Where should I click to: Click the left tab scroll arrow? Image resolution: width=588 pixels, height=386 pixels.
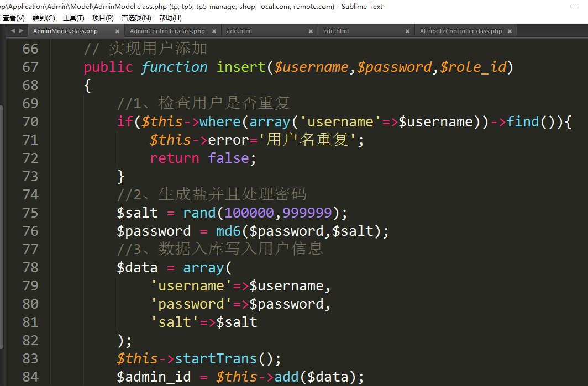(13, 31)
